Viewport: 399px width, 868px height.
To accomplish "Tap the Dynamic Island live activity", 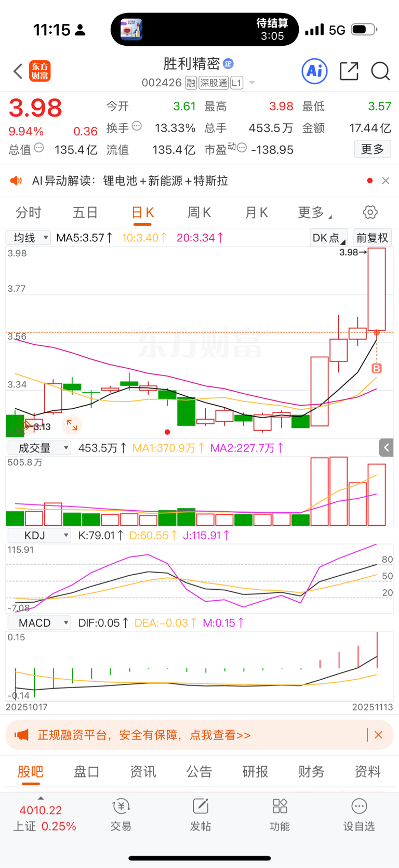I will pyautogui.click(x=205, y=30).
